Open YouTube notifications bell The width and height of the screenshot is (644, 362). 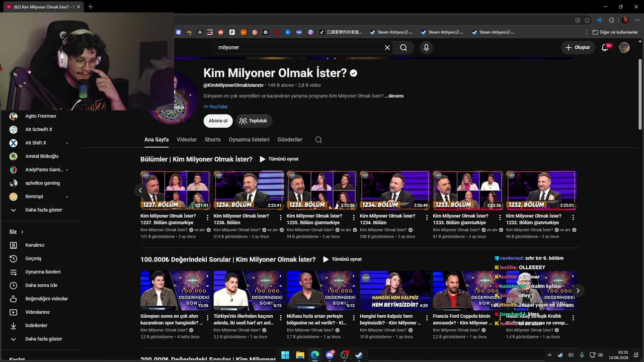click(605, 47)
